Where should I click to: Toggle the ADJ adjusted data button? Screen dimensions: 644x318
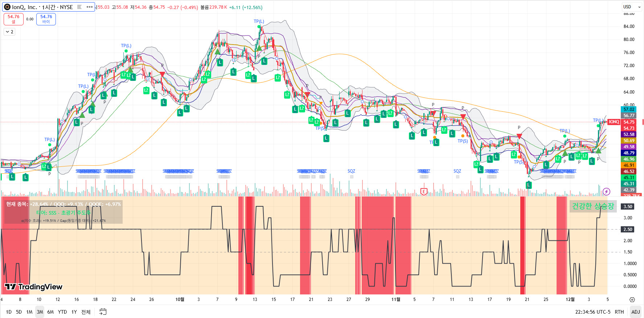635,312
